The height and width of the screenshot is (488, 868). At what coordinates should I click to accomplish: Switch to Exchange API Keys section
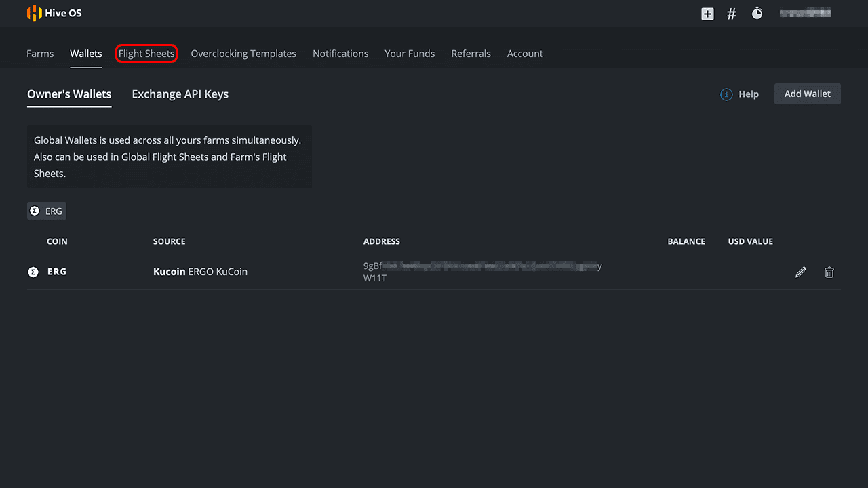point(180,94)
